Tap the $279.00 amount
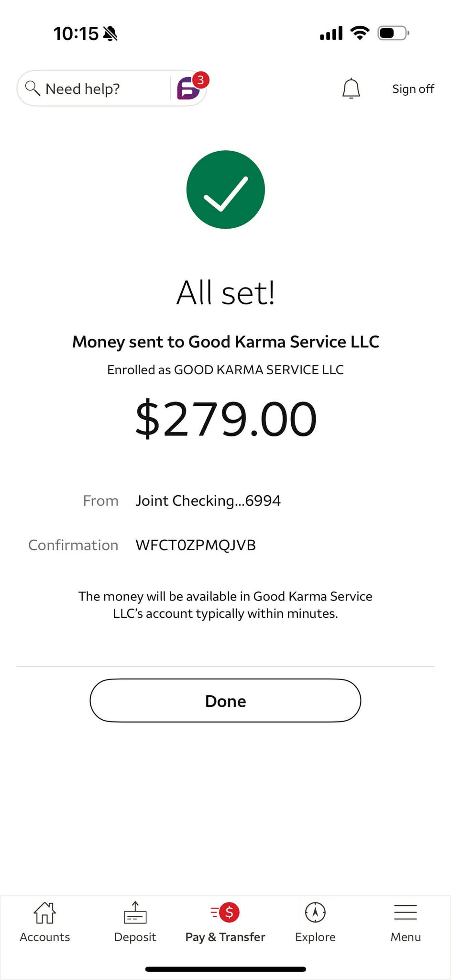 point(226,419)
